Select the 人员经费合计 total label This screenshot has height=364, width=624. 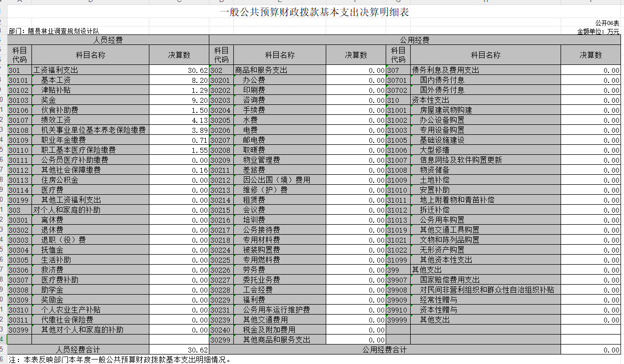78,350
